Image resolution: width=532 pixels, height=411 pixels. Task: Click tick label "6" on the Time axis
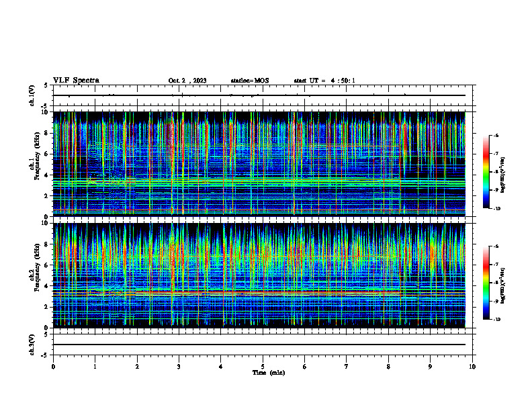[305, 367]
